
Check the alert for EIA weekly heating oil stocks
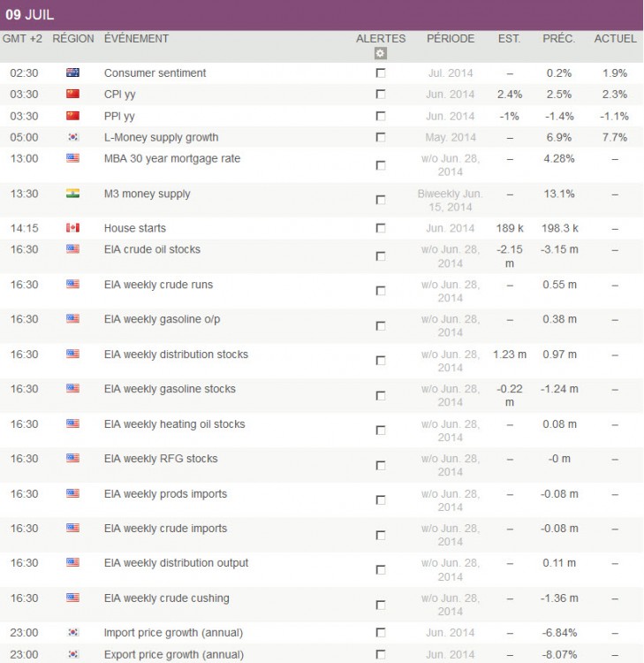[381, 431]
